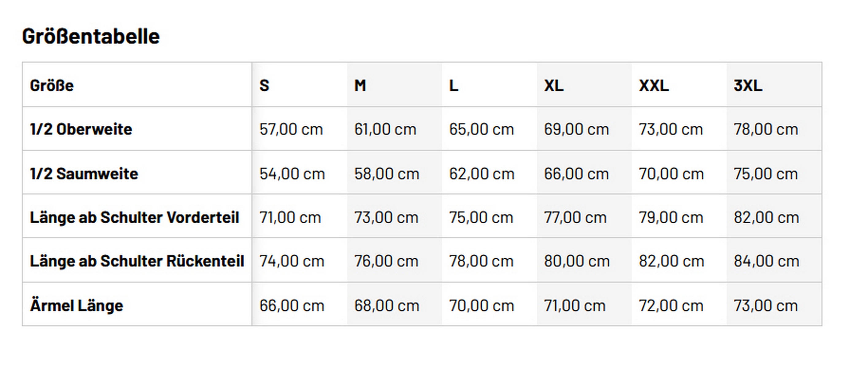Select the Größe header cell
This screenshot has height=368, width=868.
pyautogui.click(x=52, y=85)
